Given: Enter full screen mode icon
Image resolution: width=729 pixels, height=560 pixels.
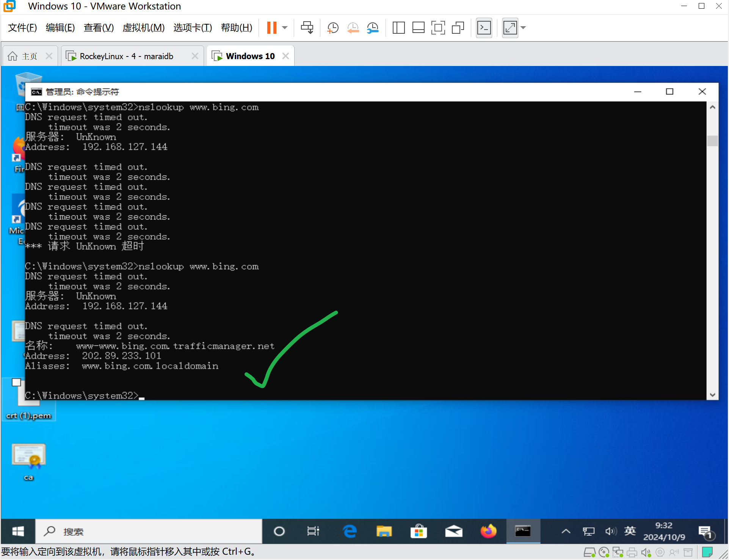Looking at the screenshot, I should point(438,28).
